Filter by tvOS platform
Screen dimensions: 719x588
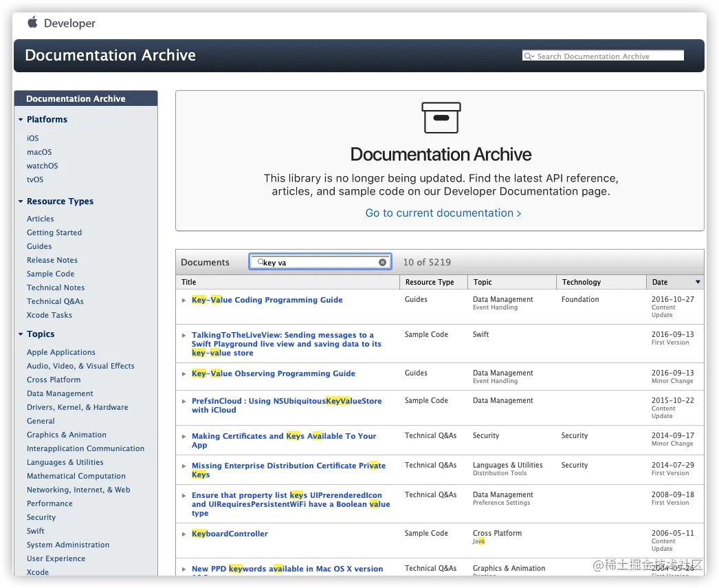35,179
